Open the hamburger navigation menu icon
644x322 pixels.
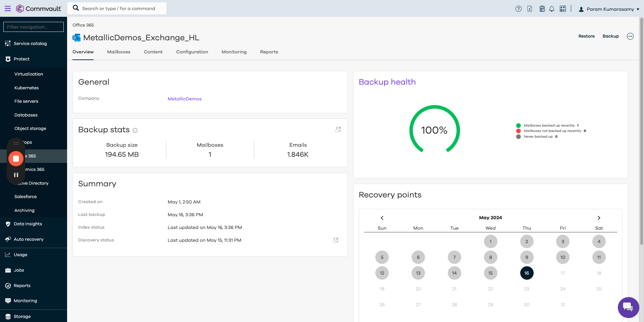point(8,8)
